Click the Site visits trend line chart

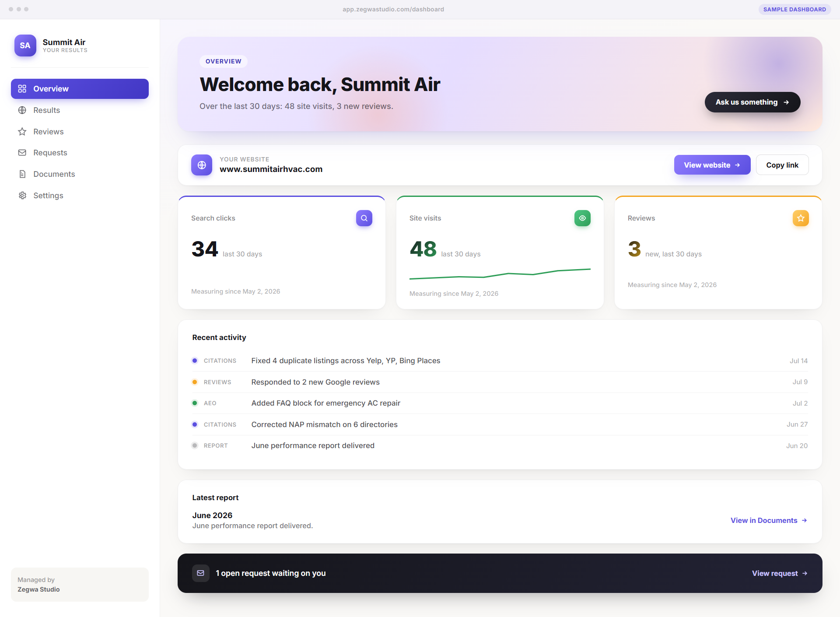[x=500, y=273]
